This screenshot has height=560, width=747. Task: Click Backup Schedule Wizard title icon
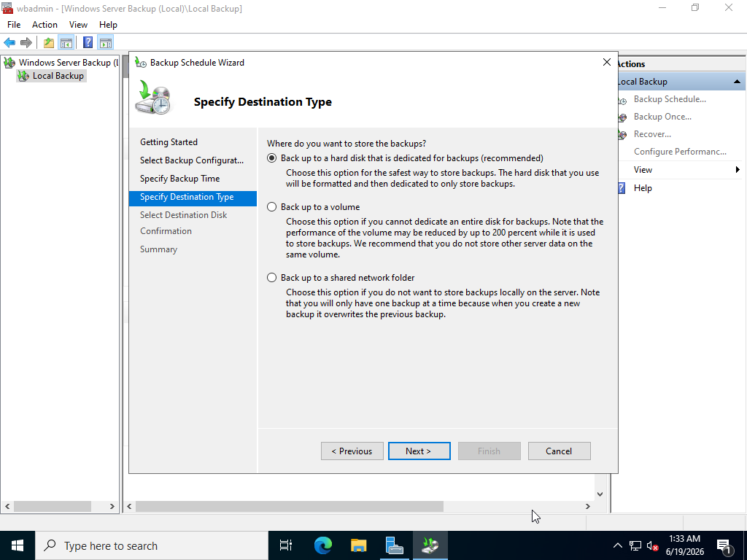pyautogui.click(x=140, y=63)
